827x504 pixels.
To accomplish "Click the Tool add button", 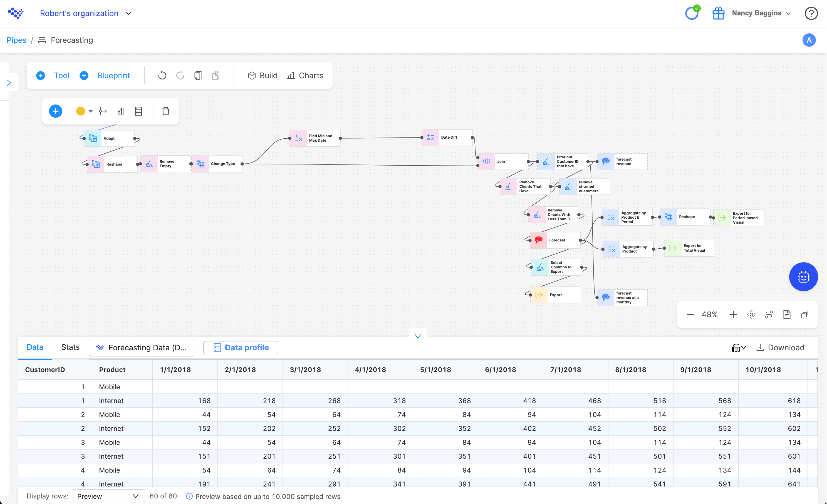I will coord(53,76).
